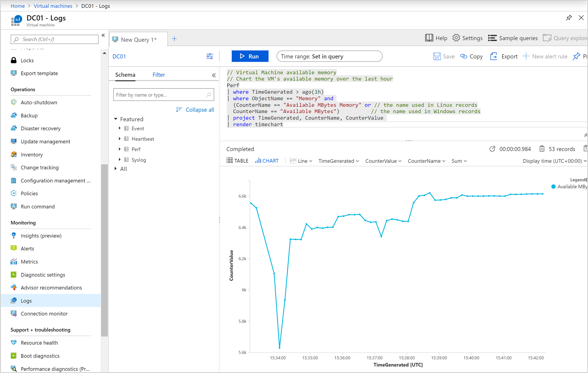Pin this blade using the pin icon
The image size is (588, 373).
569,18
